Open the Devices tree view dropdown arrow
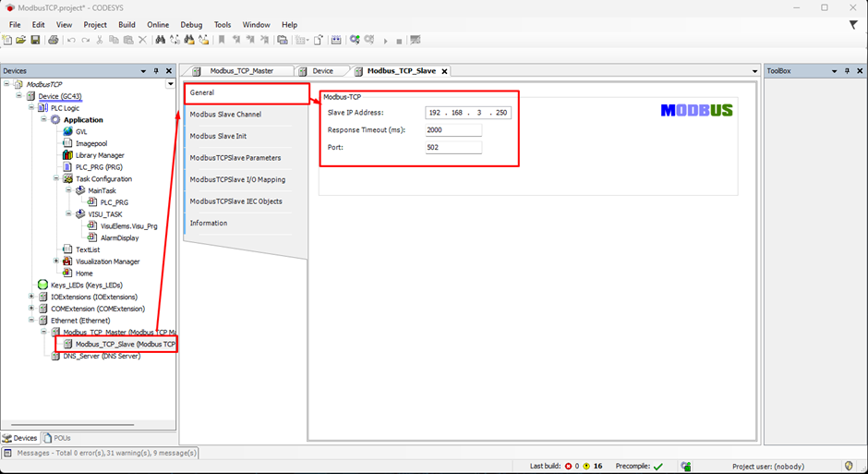 (171, 84)
